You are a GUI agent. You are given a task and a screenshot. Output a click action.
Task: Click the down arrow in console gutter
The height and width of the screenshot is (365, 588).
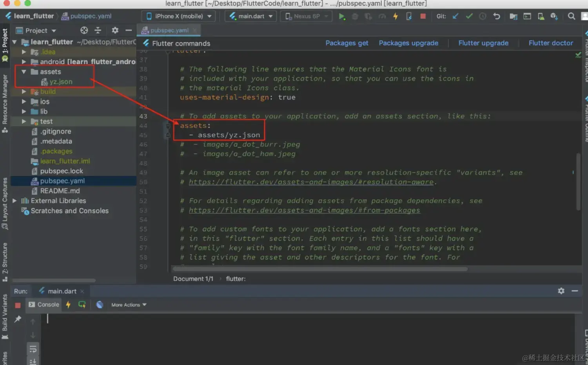[x=33, y=335]
